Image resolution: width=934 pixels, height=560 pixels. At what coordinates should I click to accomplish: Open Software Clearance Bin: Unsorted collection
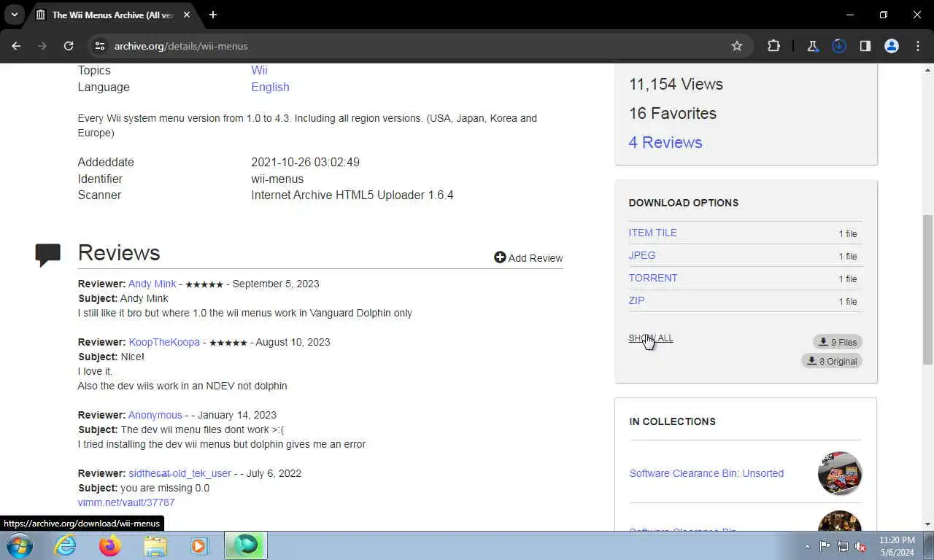pyautogui.click(x=706, y=473)
